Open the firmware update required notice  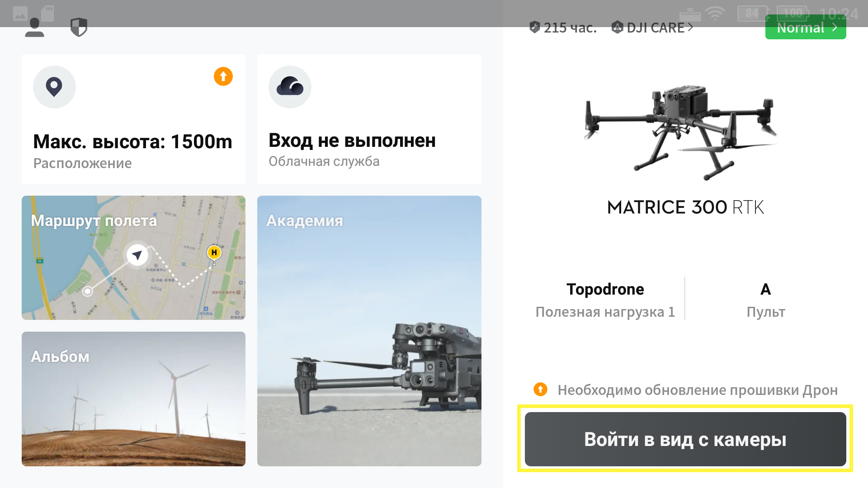point(685,389)
